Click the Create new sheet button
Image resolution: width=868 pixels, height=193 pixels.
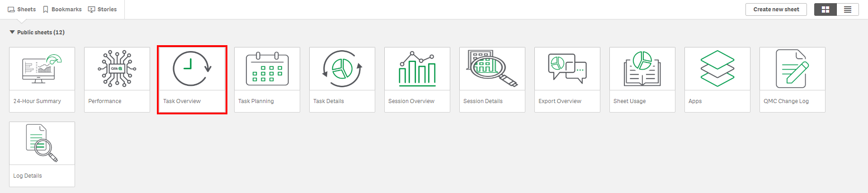click(x=776, y=9)
